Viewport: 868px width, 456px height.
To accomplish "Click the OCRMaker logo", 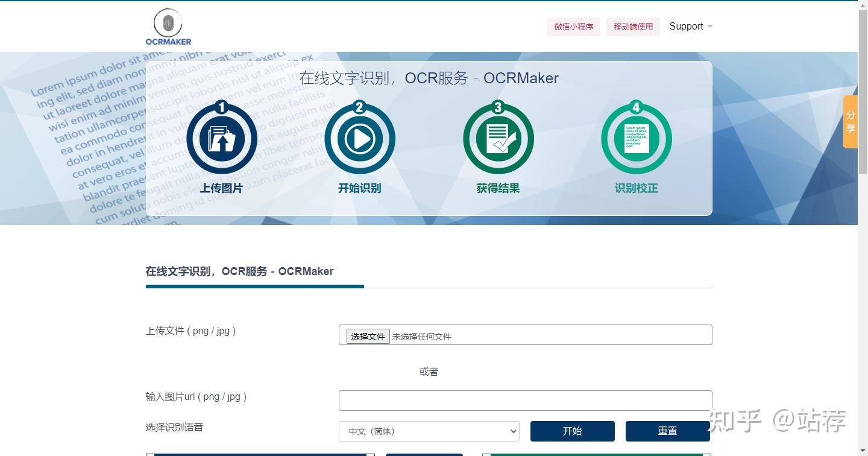I will click(168, 27).
